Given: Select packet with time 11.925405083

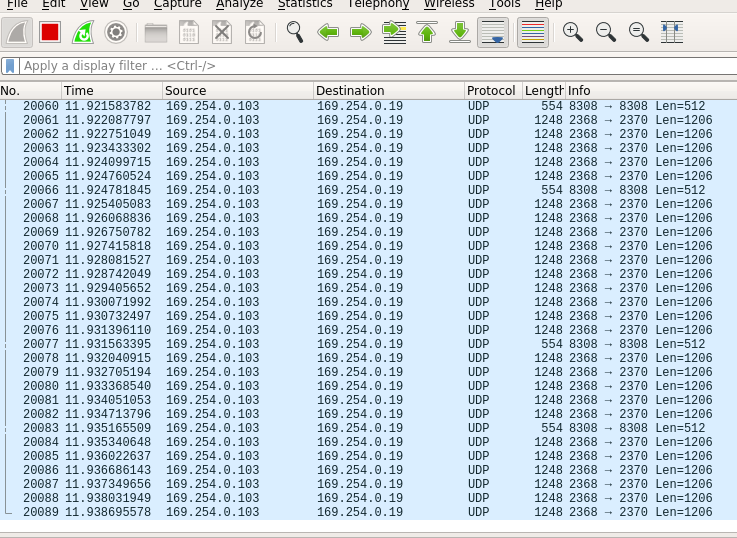Looking at the screenshot, I should (368, 204).
